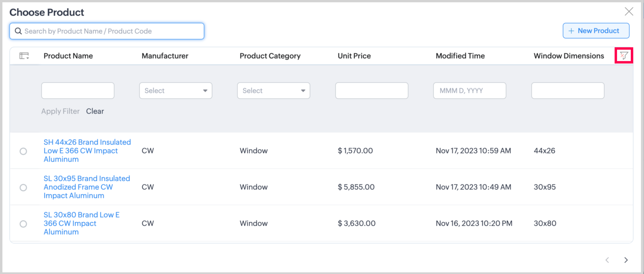Go to previous page arrow
644x274 pixels.
607,260
